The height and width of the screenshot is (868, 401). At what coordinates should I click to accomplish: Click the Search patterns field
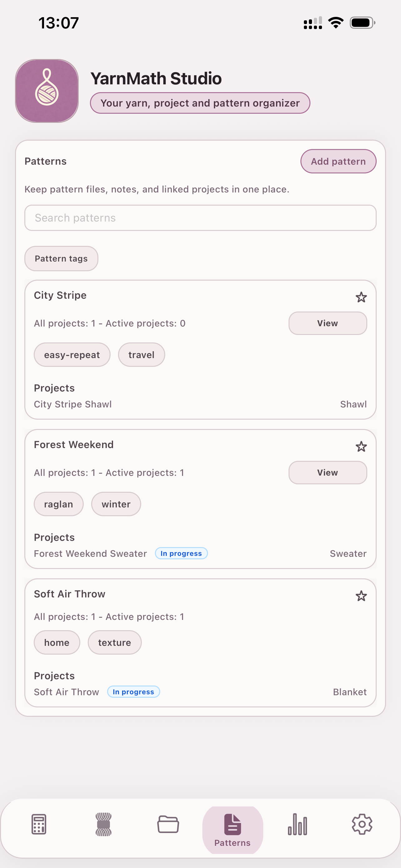[200, 218]
